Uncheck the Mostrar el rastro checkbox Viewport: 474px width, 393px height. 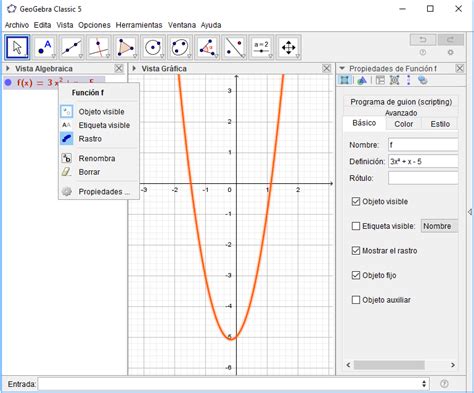356,251
